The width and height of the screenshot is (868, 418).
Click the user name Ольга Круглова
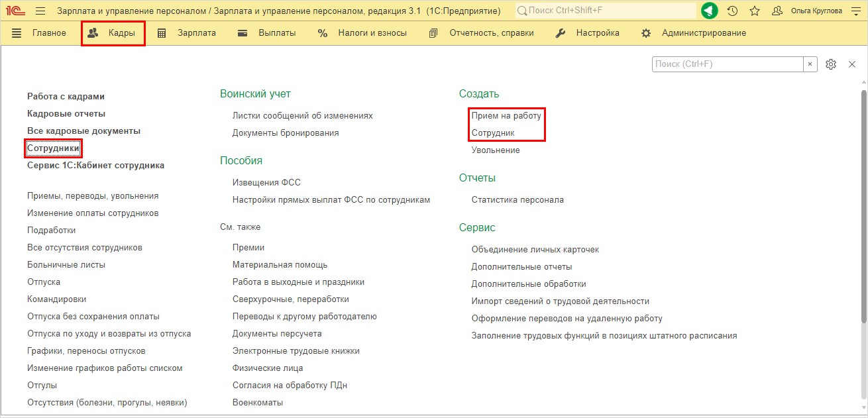click(x=816, y=11)
